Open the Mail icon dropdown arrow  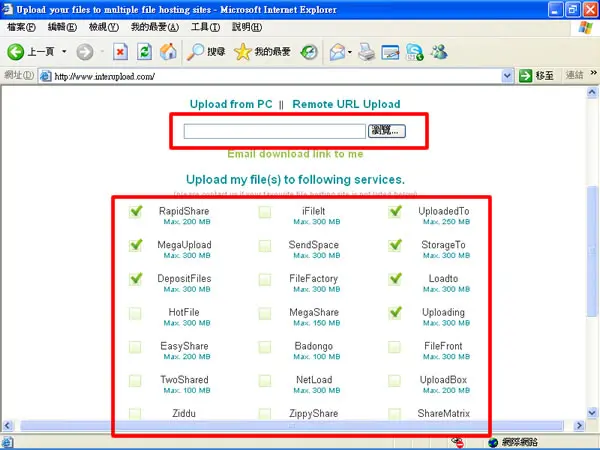coord(350,52)
